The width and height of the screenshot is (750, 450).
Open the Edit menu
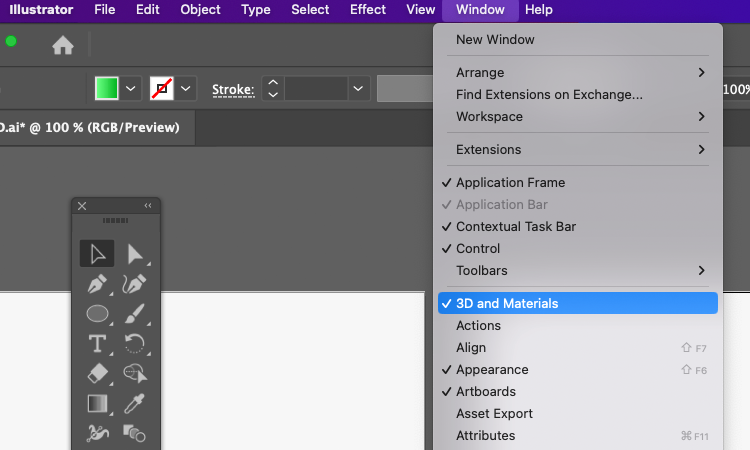point(147,10)
